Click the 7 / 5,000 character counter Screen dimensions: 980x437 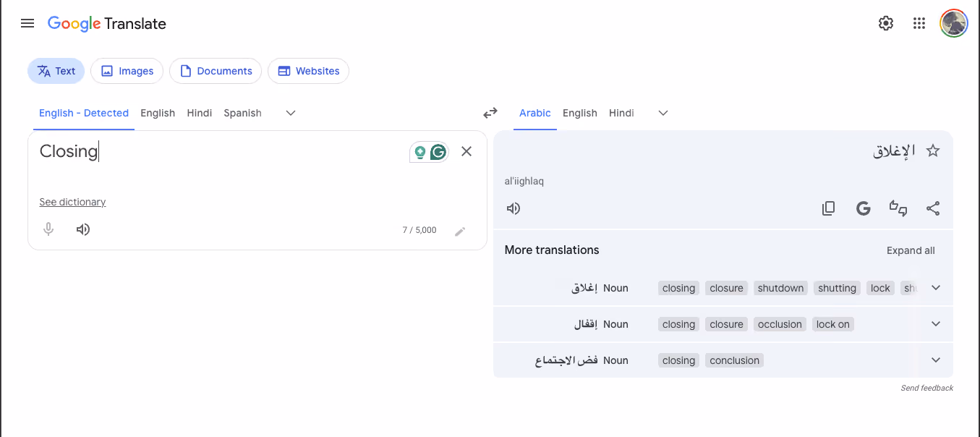tap(419, 230)
